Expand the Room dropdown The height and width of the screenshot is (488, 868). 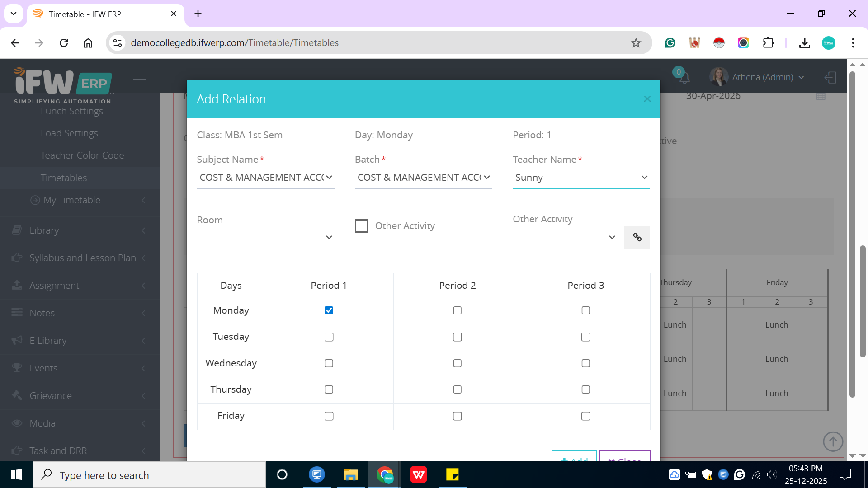click(265, 237)
